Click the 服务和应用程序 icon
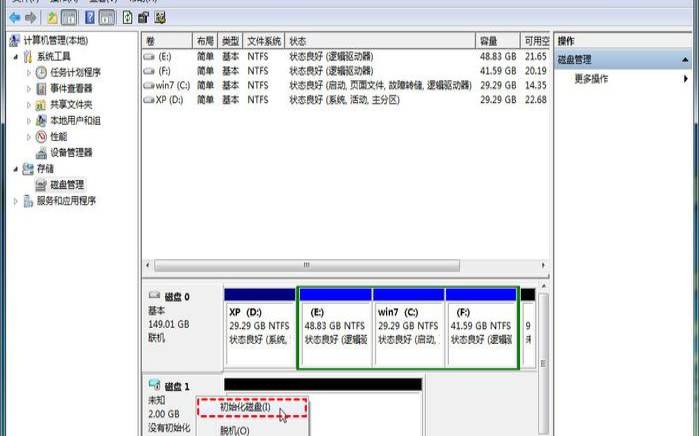 point(28,201)
